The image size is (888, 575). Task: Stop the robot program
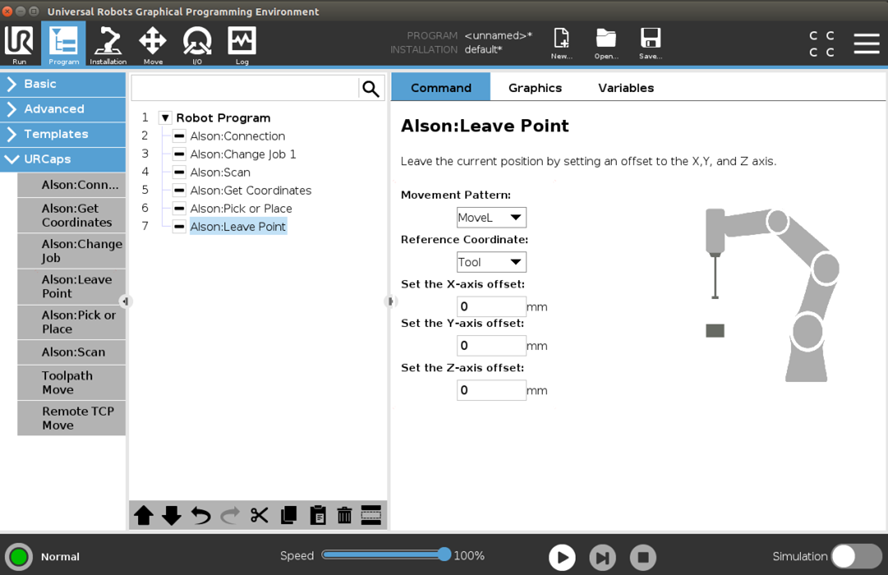click(643, 557)
